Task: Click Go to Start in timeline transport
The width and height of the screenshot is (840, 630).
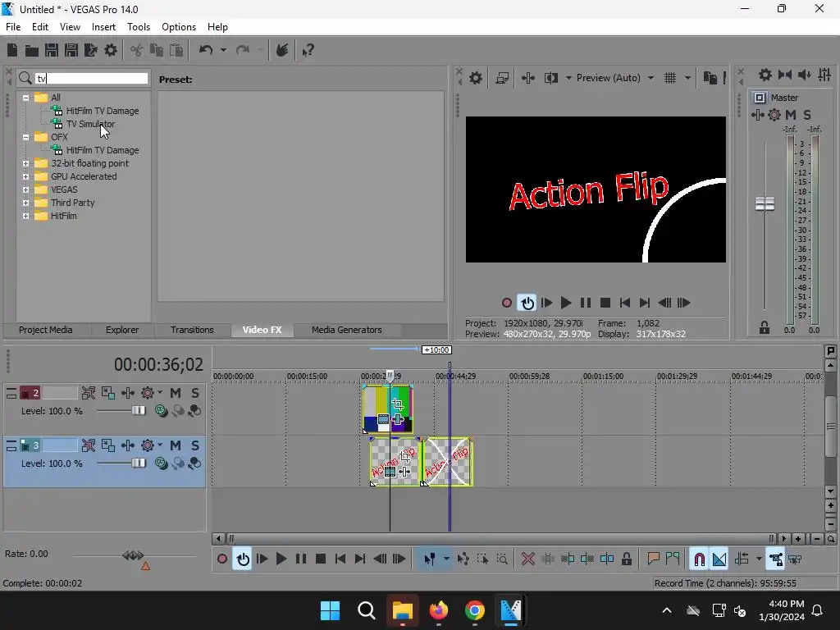Action: [340, 559]
